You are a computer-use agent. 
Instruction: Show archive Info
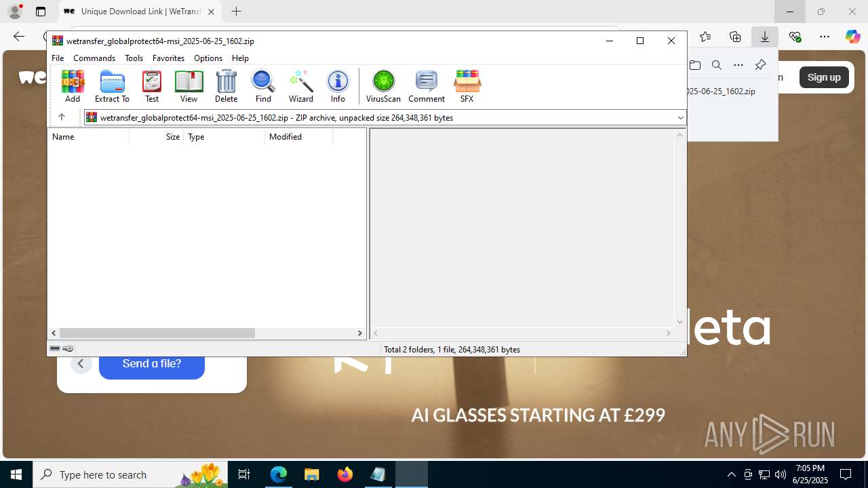338,86
